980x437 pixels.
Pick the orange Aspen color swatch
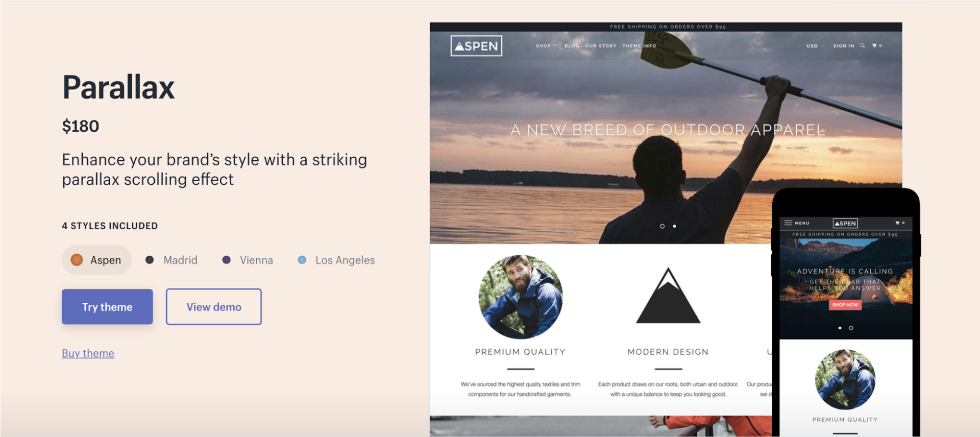[x=77, y=260]
